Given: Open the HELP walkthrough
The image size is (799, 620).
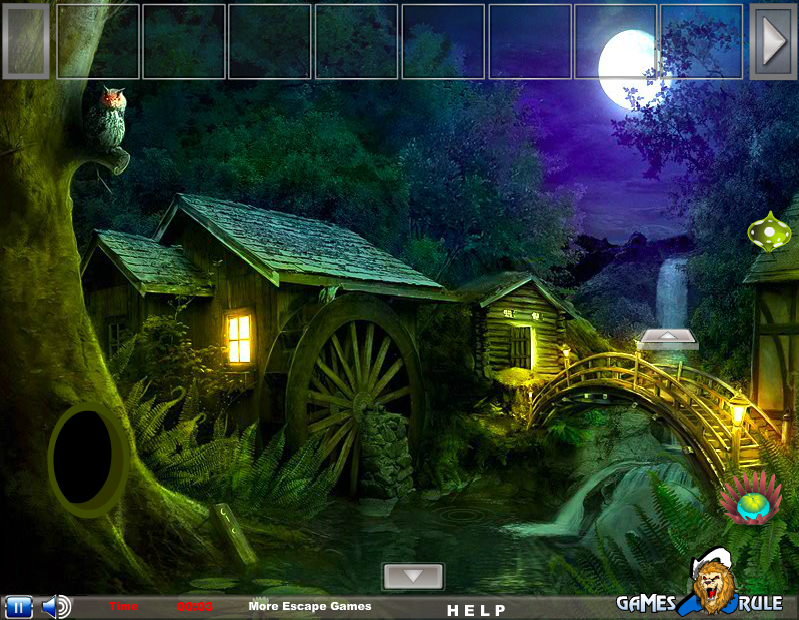Looking at the screenshot, I should (476, 610).
